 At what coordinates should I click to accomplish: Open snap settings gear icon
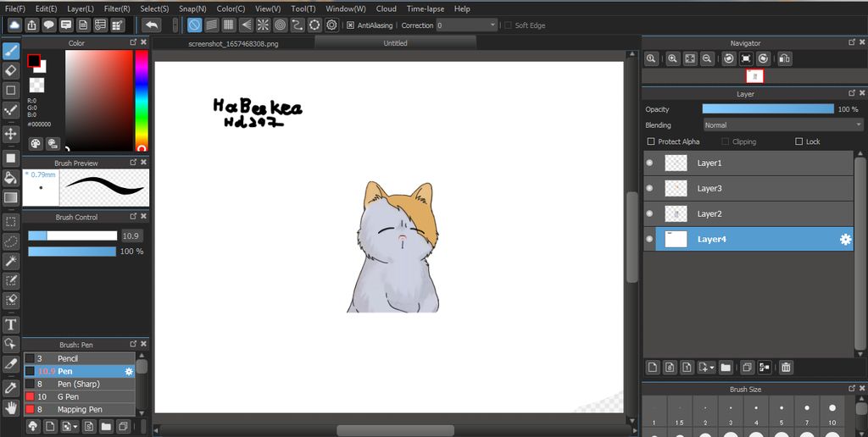(331, 25)
